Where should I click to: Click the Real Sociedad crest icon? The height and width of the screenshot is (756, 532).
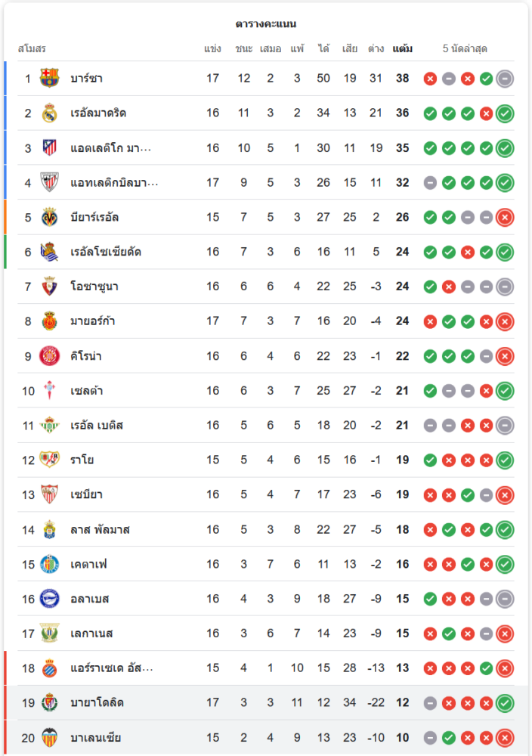pos(49,252)
